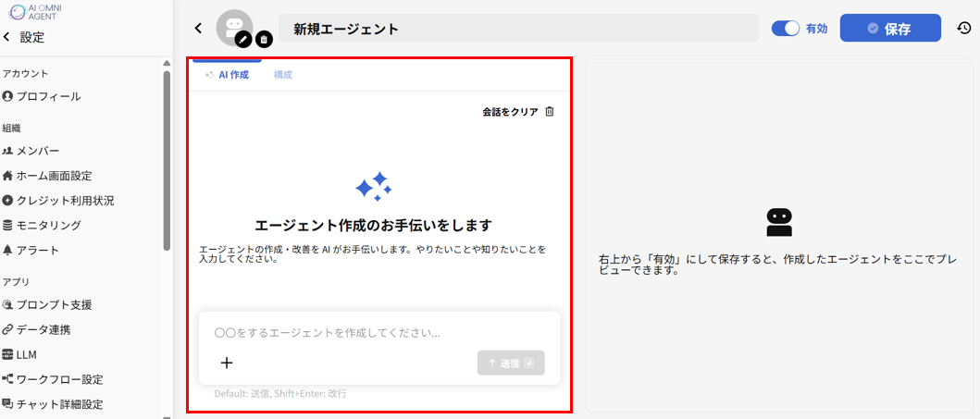Toggle the 有効 switch off
This screenshot has height=419, width=980.
click(786, 29)
